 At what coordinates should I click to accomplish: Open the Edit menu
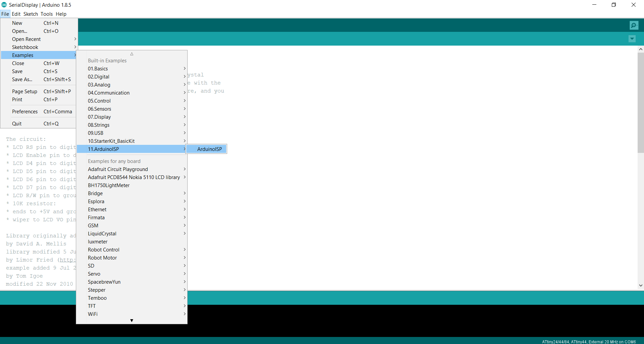(16, 14)
